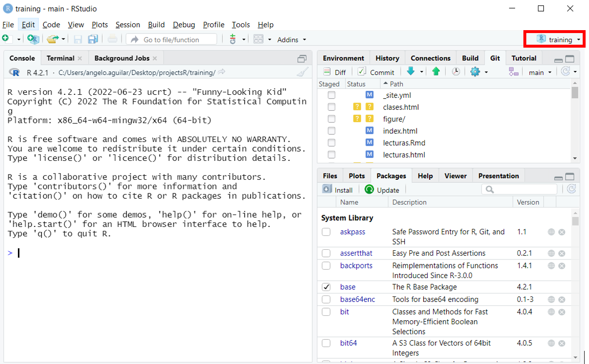Open the Addins dropdown
This screenshot has height=364, width=589.
click(292, 39)
